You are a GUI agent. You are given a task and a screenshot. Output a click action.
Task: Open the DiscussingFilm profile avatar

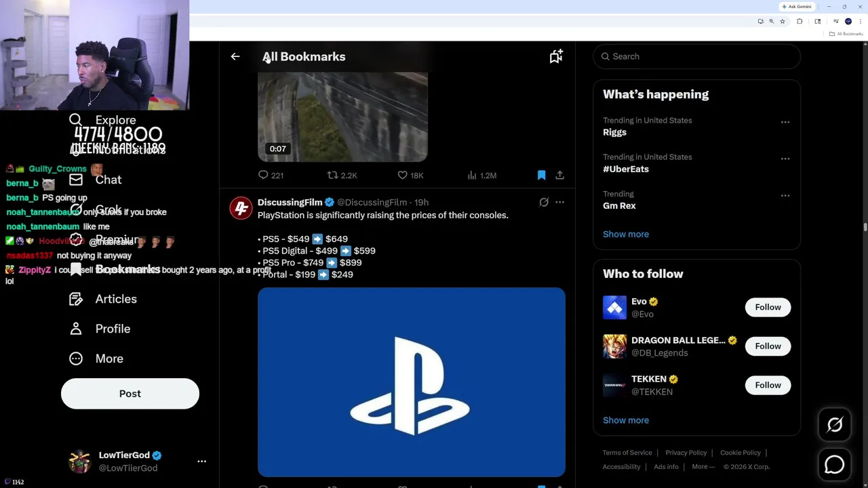(x=241, y=208)
